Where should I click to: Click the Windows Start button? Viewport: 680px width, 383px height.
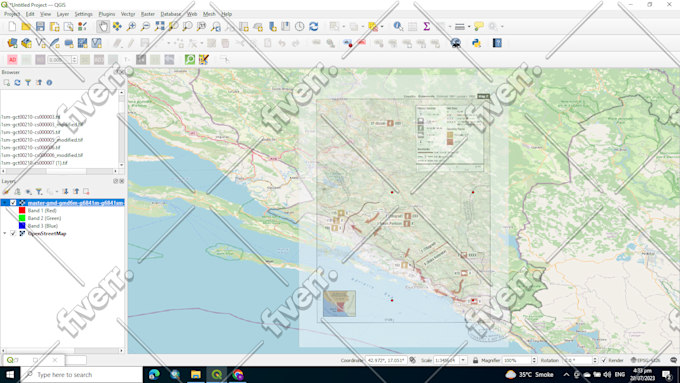click(10, 374)
